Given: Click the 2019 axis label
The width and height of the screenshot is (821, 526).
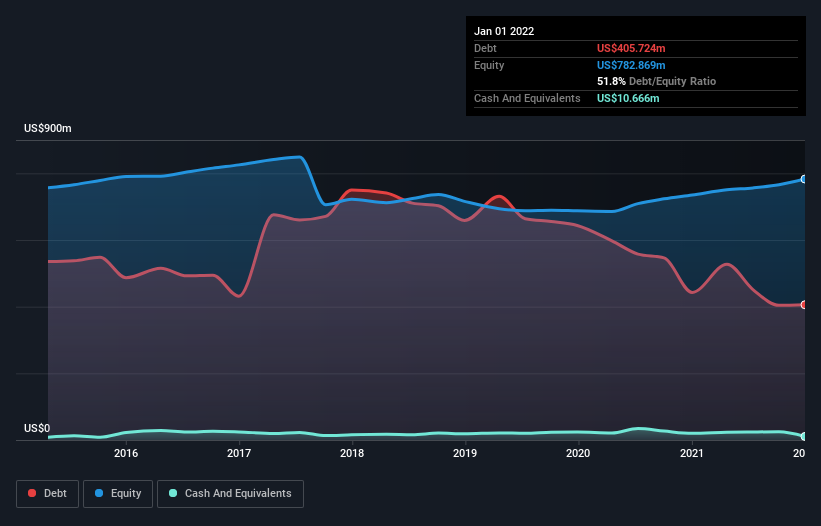Looking at the screenshot, I should point(465,453).
